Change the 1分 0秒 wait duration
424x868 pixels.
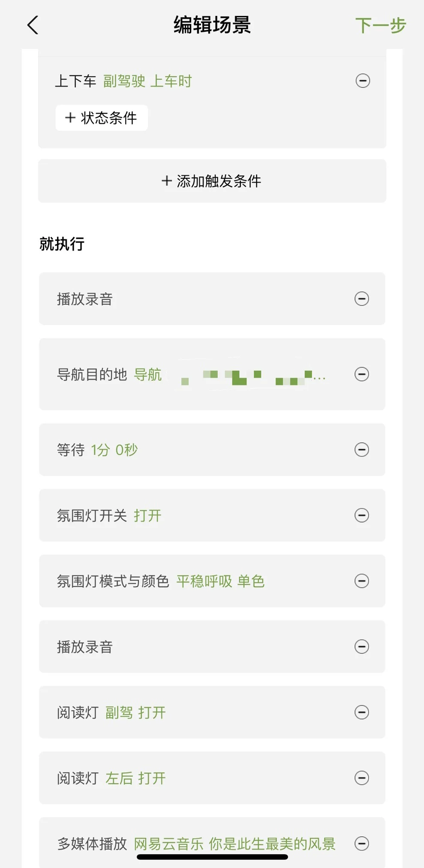click(x=114, y=450)
